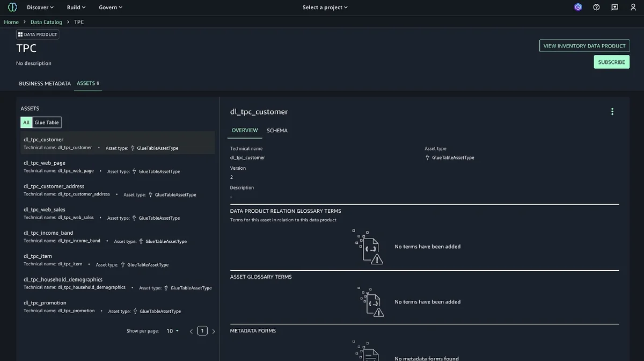Select the dl_tpc_web_sales asset
This screenshot has width=644, height=361.
(118, 213)
